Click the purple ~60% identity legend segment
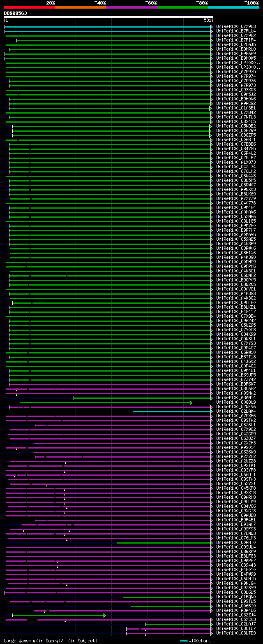The width and height of the screenshot is (263, 644). point(131,7)
